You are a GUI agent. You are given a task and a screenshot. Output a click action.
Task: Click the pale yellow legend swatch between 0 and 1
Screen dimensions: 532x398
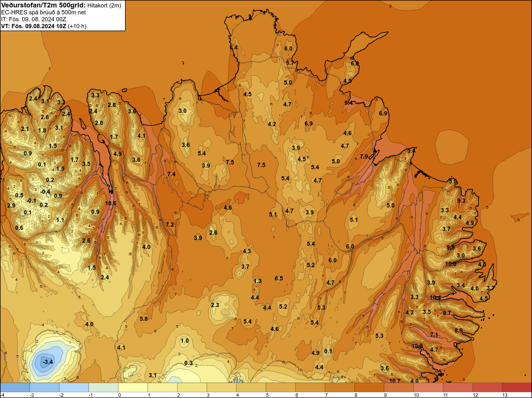(133, 387)
